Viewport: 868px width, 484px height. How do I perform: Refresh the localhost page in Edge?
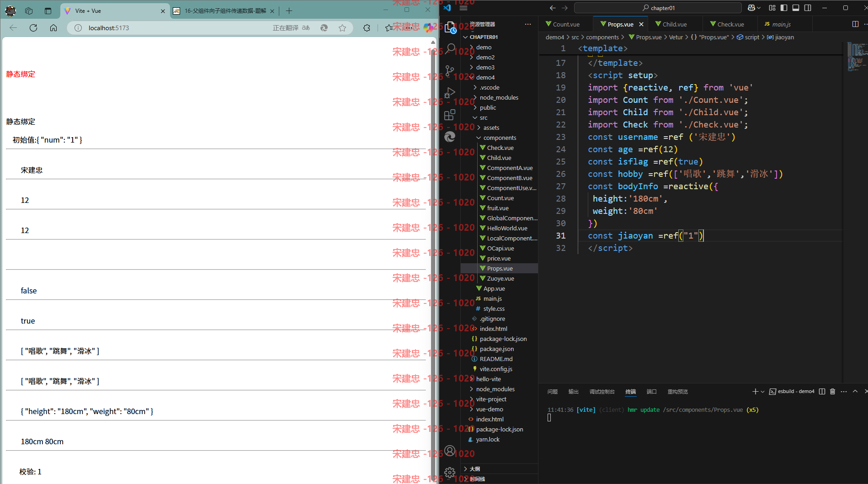pyautogui.click(x=33, y=28)
